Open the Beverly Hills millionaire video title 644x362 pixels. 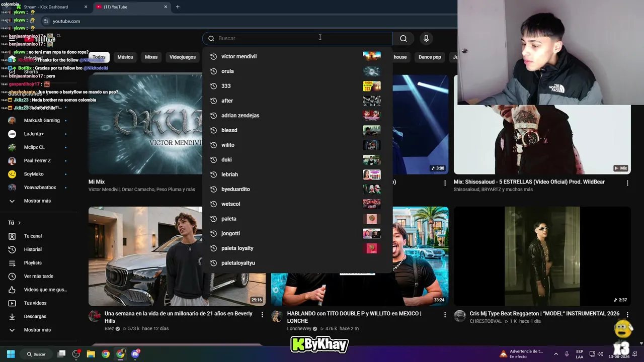click(x=179, y=317)
